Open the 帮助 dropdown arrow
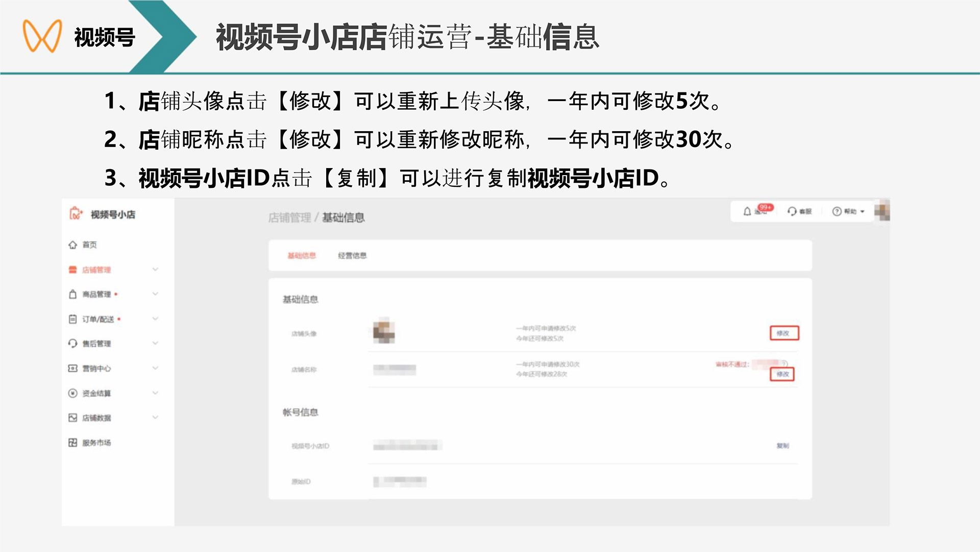This screenshot has height=552, width=980. click(x=863, y=211)
